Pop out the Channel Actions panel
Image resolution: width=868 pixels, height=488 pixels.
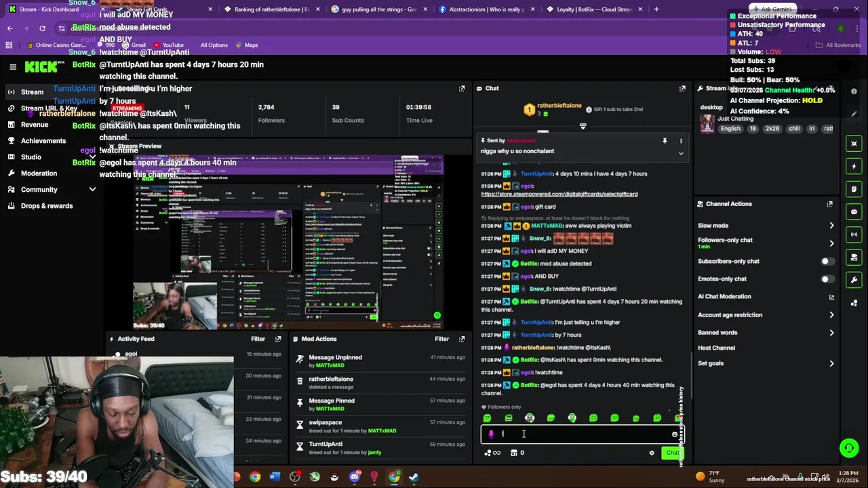point(829,203)
